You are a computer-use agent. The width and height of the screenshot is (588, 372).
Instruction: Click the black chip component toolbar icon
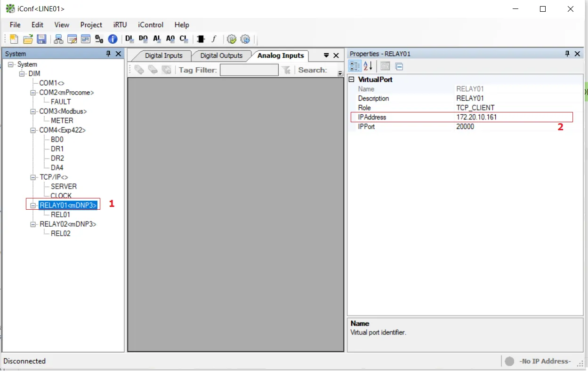[x=201, y=39]
